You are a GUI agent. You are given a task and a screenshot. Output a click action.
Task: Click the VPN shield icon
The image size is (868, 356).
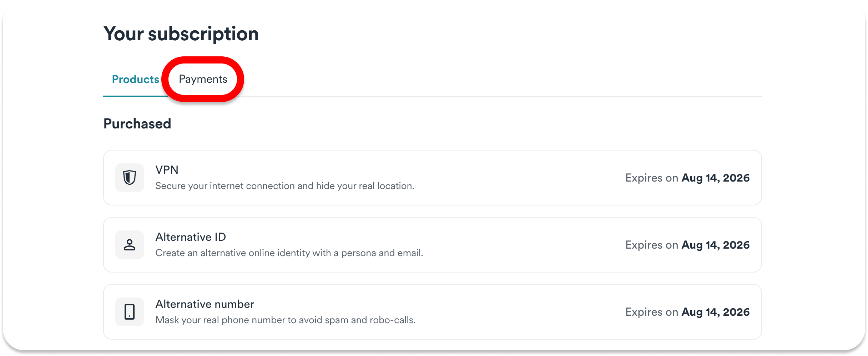coord(130,178)
